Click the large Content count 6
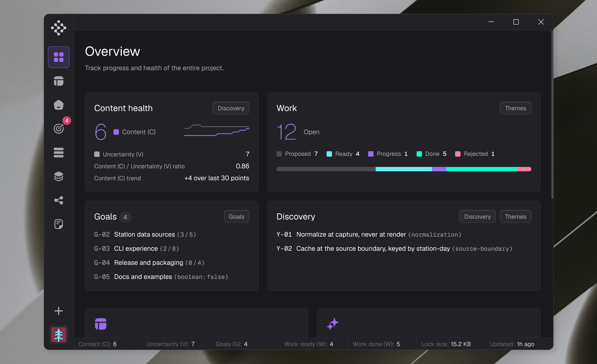Viewport: 597px width, 364px height. point(100,132)
